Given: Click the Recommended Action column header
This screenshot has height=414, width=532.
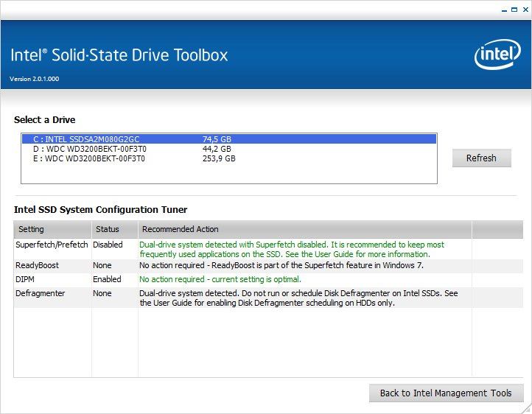Looking at the screenshot, I should [304, 229].
